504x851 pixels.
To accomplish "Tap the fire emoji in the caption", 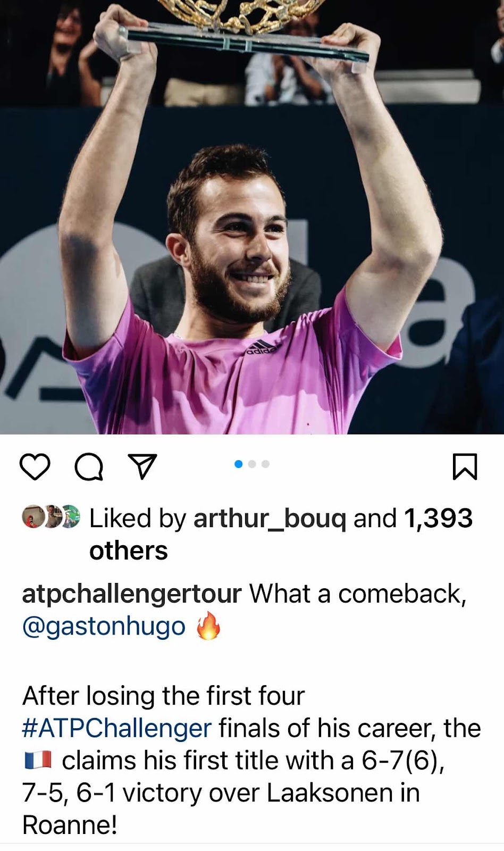I will pos(208,625).
